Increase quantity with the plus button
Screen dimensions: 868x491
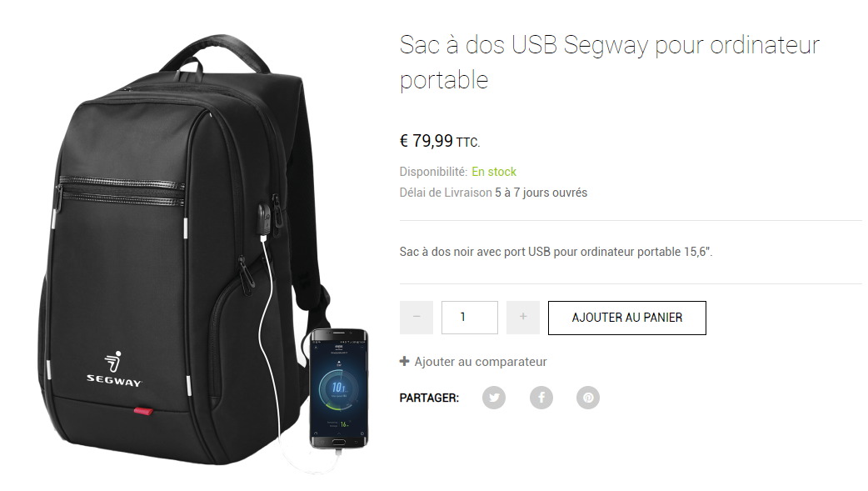(x=523, y=318)
